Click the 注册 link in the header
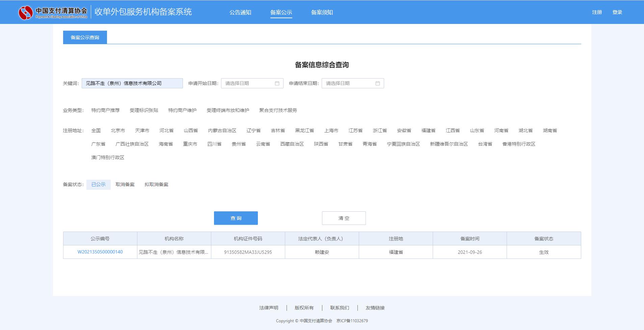 click(597, 12)
